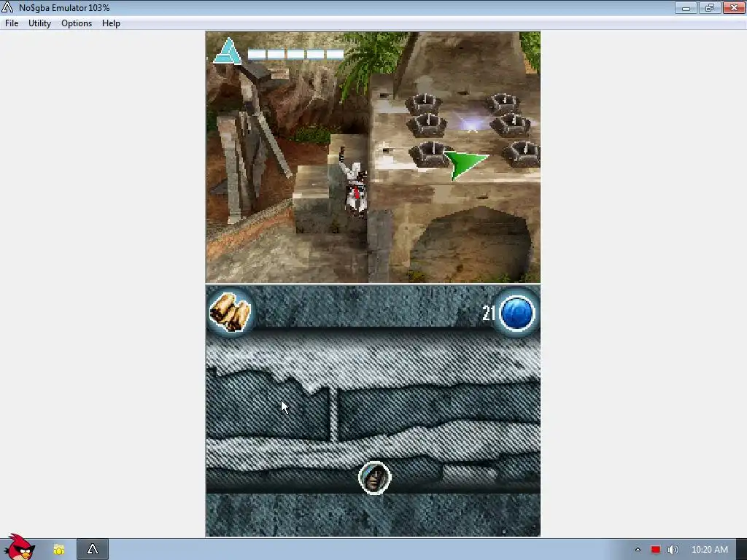Restore down the No$gba window
The image size is (747, 560).
tap(709, 7)
